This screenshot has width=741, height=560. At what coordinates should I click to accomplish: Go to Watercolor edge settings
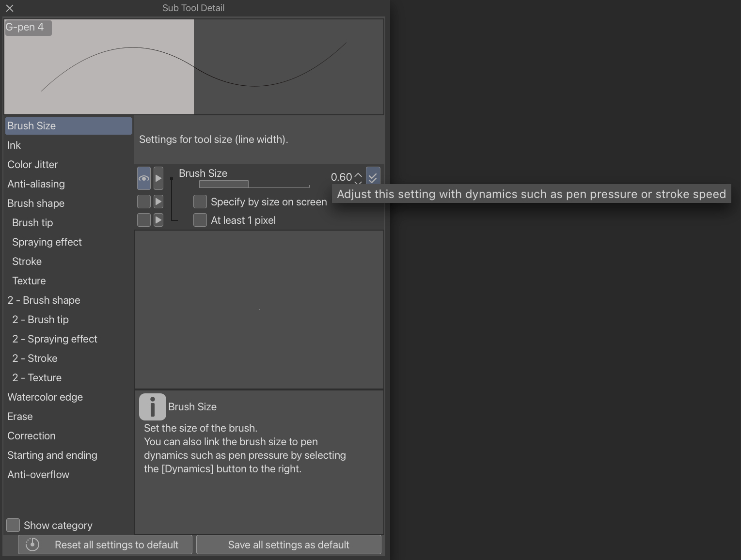[45, 397]
